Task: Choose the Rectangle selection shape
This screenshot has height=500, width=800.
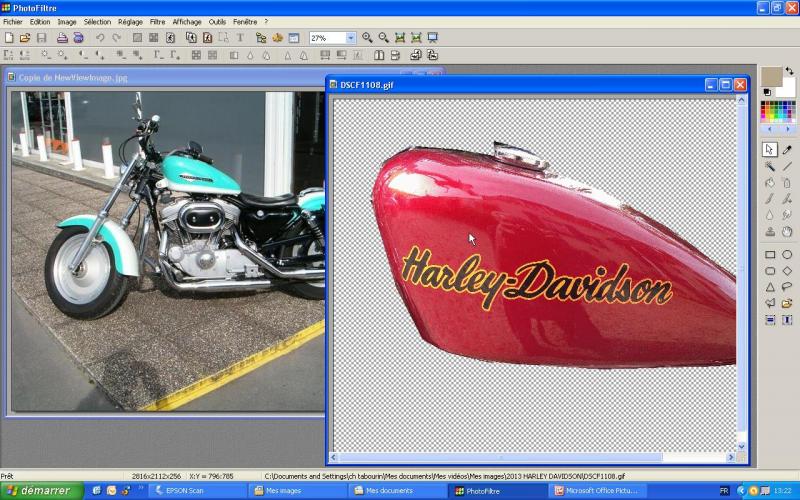Action: (x=770, y=255)
